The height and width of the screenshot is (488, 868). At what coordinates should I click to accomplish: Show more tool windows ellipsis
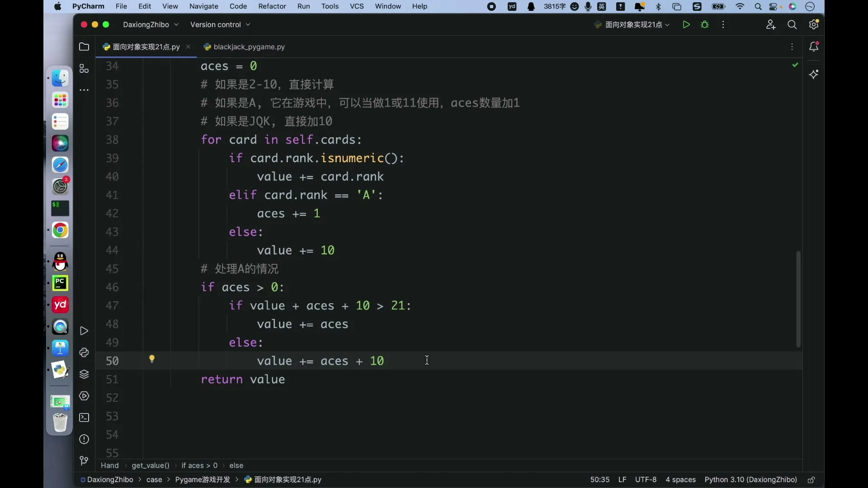click(x=84, y=90)
